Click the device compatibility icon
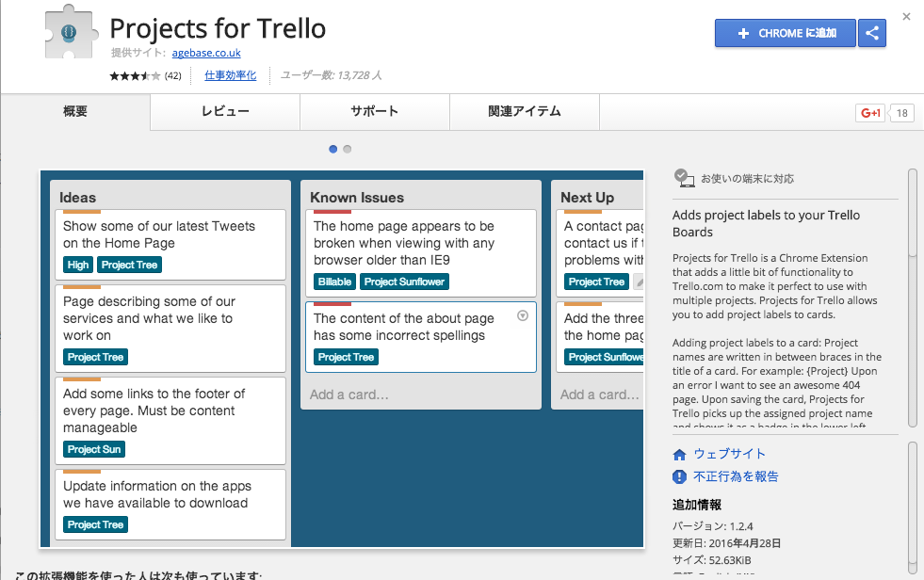The width and height of the screenshot is (924, 580). tap(683, 177)
